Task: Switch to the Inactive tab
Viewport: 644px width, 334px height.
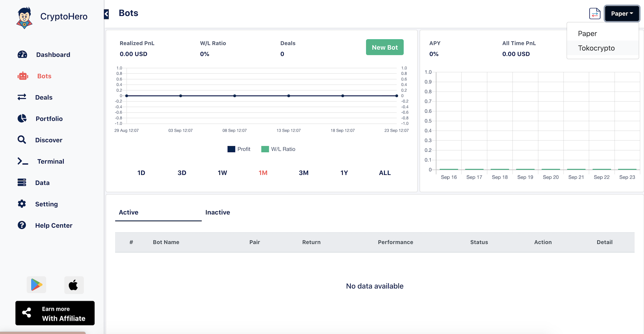Action: 218,212
